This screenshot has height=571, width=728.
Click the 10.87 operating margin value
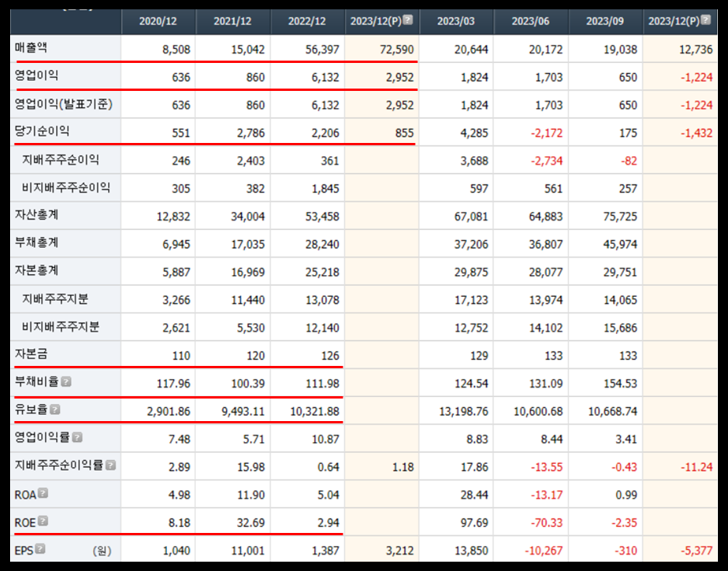click(x=326, y=439)
